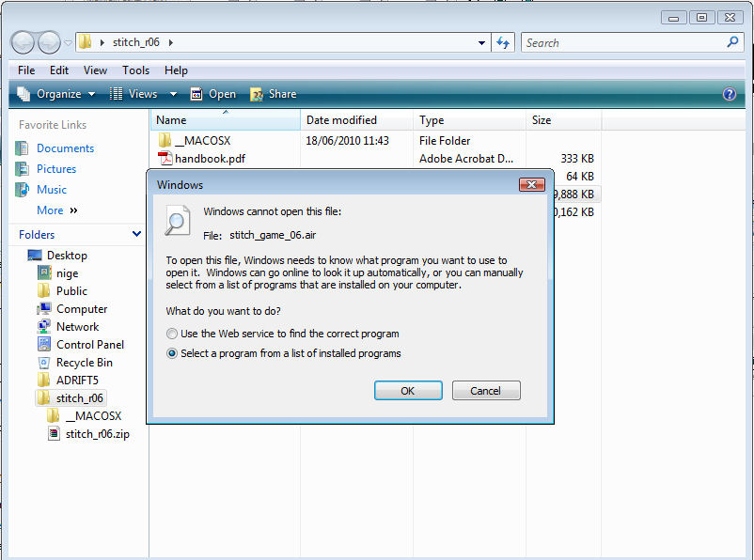Click the search magnifier icon
This screenshot has height=560, width=754.
[x=732, y=42]
